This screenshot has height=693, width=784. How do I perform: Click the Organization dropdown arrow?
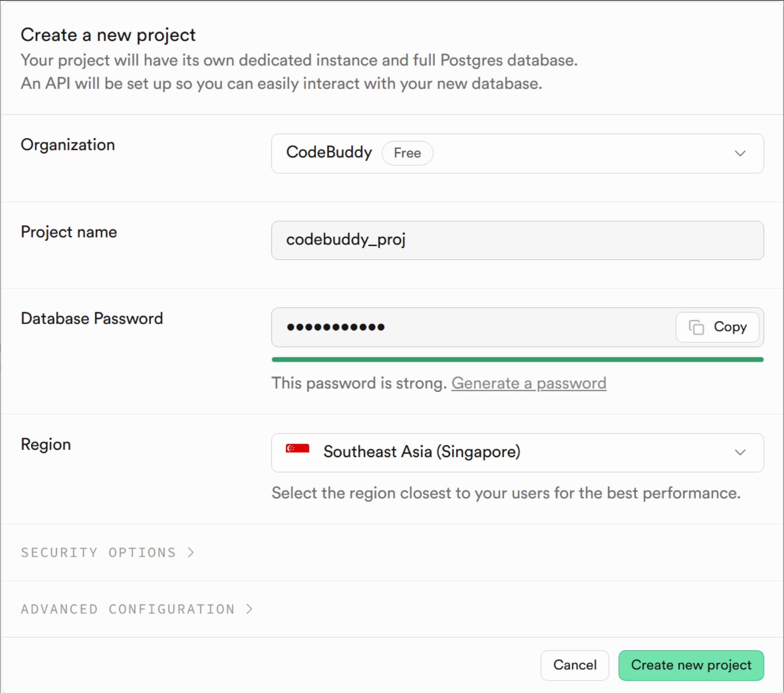click(x=740, y=153)
